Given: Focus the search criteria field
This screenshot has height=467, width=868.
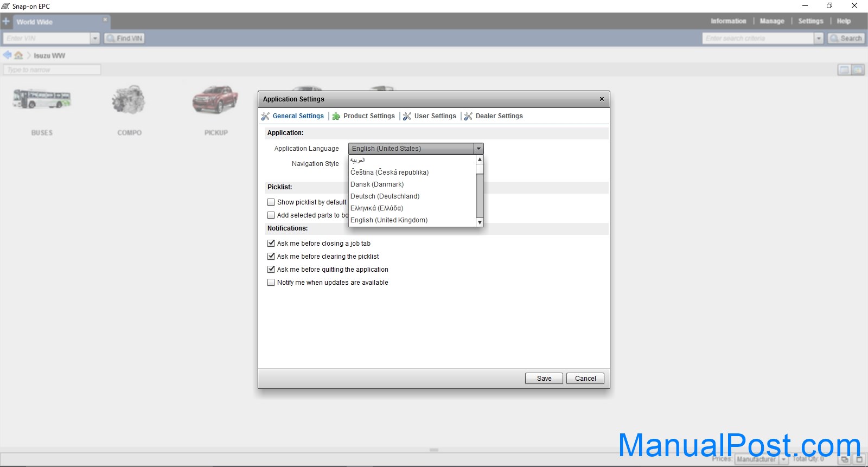Looking at the screenshot, I should (758, 39).
